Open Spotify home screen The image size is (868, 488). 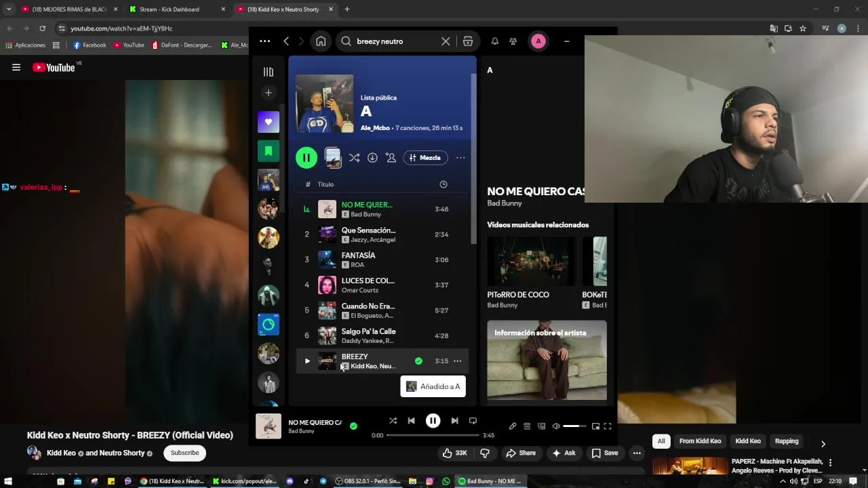(x=321, y=41)
